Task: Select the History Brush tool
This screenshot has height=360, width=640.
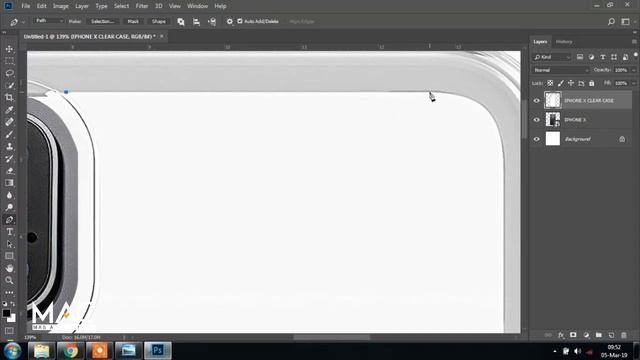Action: click(9, 159)
